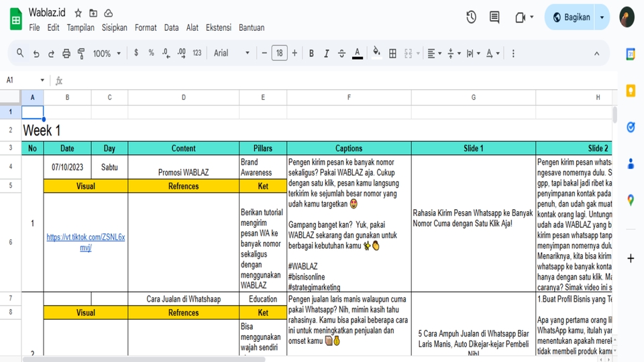Screen dimensions: 644x362
Task: Get add-ons plus icon
Action: pyautogui.click(x=631, y=258)
